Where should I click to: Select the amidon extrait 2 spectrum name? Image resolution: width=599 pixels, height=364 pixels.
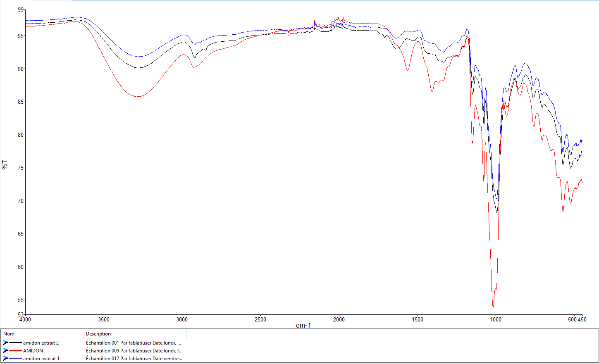[x=41, y=343]
